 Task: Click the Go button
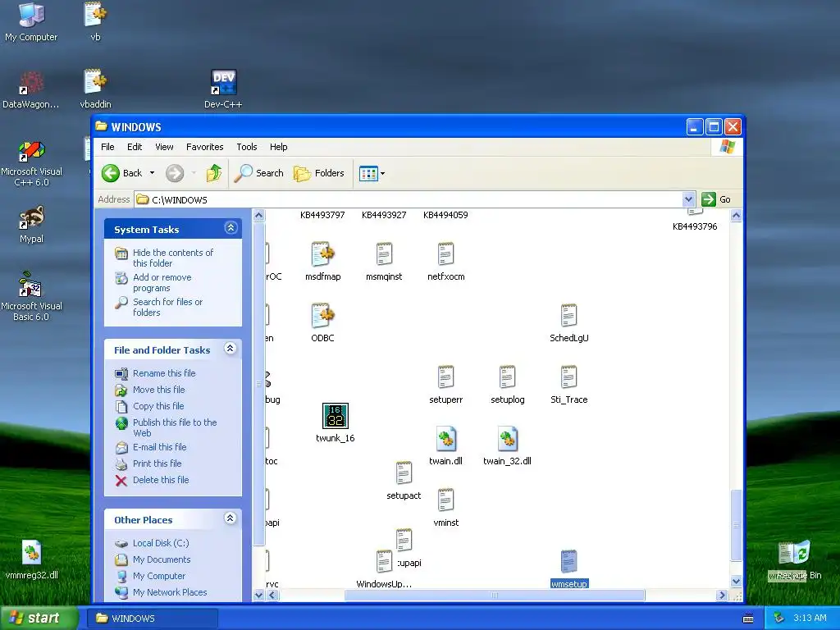[716, 199]
